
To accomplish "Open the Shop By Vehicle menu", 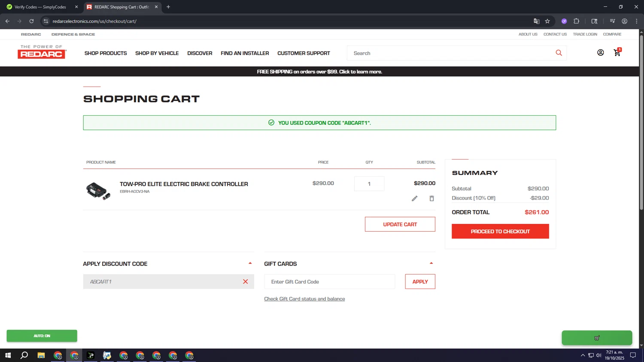I will pos(157,53).
